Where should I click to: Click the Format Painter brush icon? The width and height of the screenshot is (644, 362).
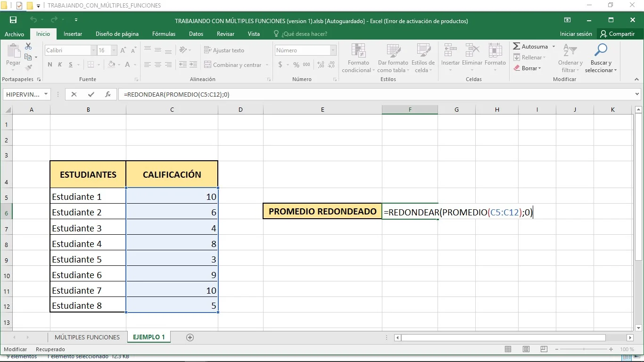pos(28,67)
